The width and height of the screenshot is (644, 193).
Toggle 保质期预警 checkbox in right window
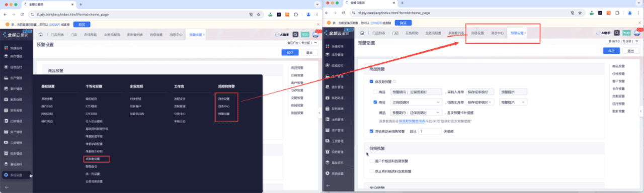tap(371, 81)
